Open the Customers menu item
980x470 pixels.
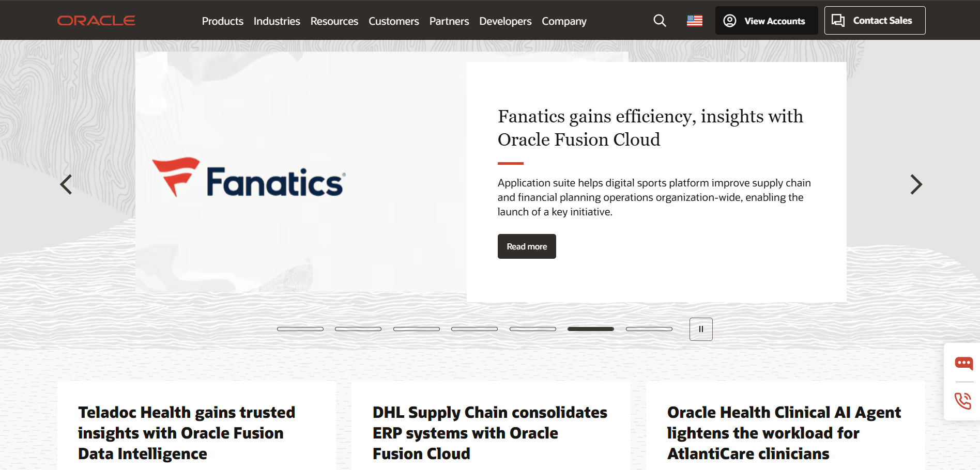[393, 21]
